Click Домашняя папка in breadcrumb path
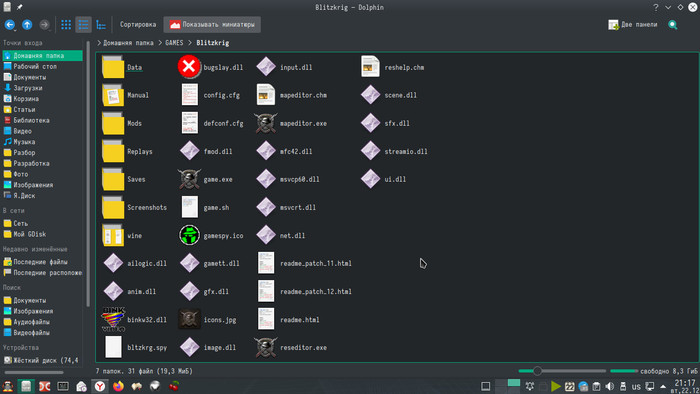The width and height of the screenshot is (700, 394). pyautogui.click(x=128, y=43)
